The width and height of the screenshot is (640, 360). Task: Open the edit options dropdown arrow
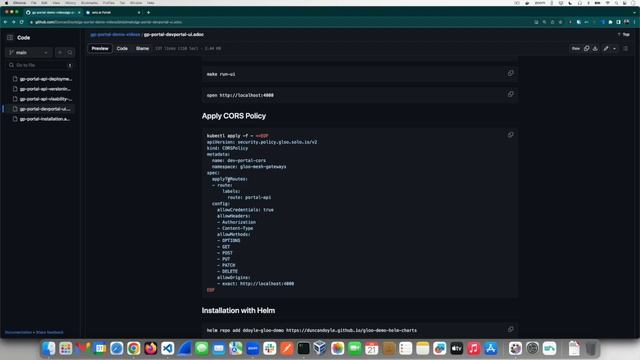point(615,49)
